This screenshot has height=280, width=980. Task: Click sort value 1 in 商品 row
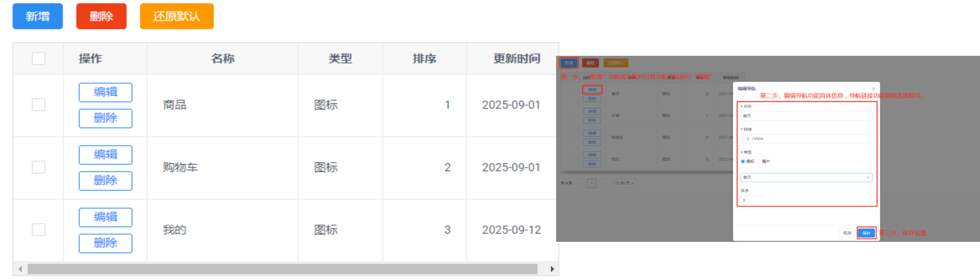coord(447,105)
